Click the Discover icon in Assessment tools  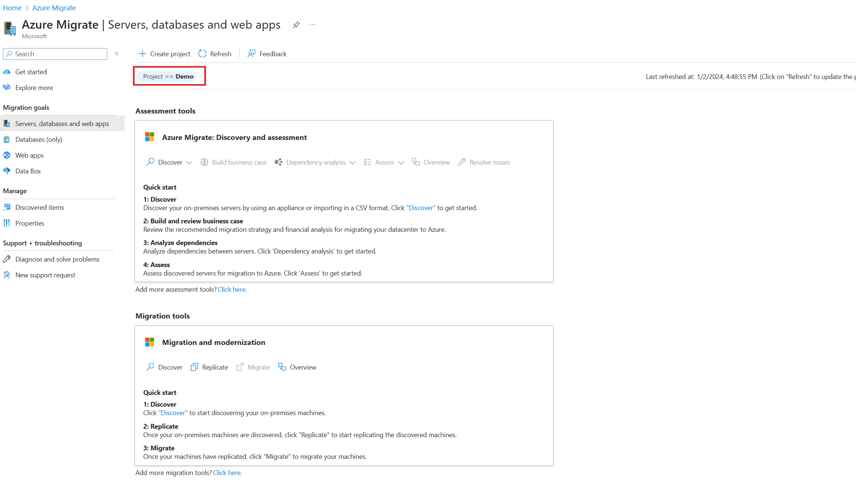click(x=151, y=162)
